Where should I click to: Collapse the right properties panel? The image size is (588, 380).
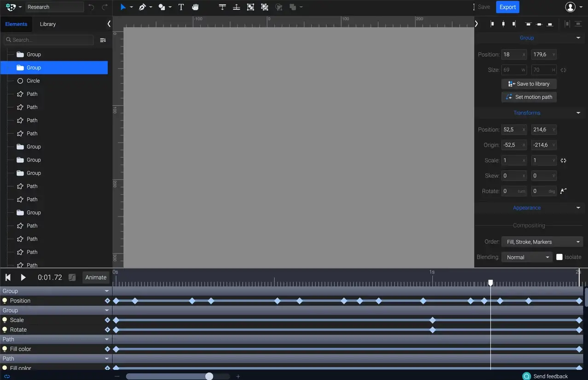(477, 24)
